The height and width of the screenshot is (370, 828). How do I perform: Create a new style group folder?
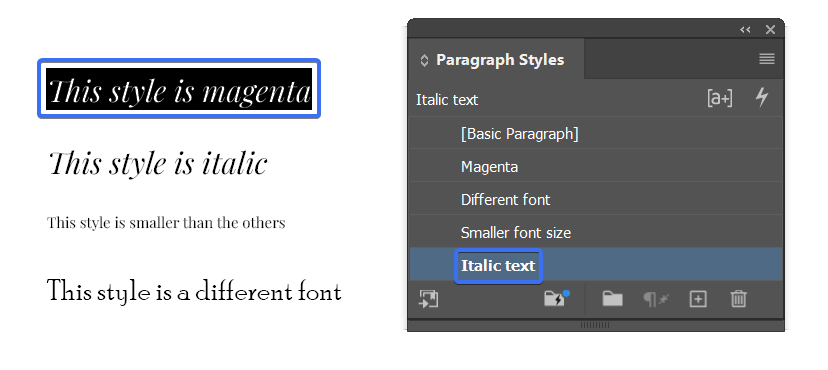click(x=612, y=299)
